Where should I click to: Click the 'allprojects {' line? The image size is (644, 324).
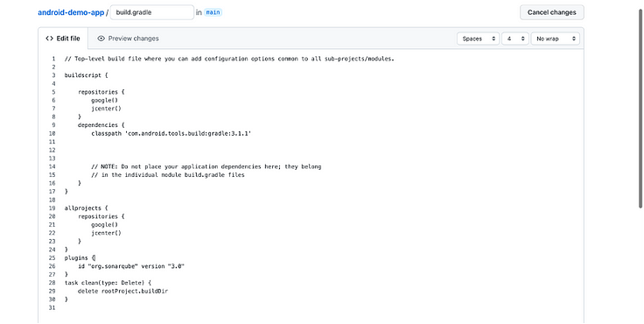pos(86,208)
